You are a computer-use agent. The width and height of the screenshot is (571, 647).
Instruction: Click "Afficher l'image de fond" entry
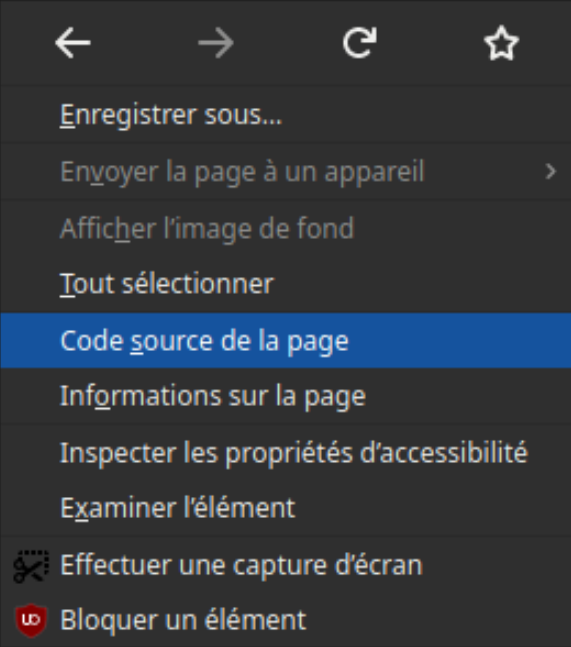point(286,228)
